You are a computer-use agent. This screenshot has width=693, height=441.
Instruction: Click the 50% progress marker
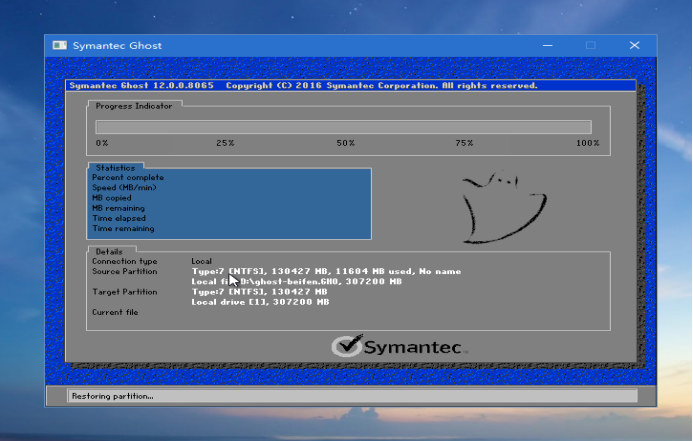point(346,143)
